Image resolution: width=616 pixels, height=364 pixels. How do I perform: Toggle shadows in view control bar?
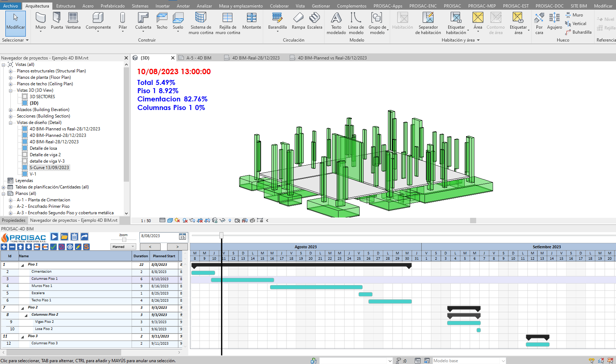(185, 220)
